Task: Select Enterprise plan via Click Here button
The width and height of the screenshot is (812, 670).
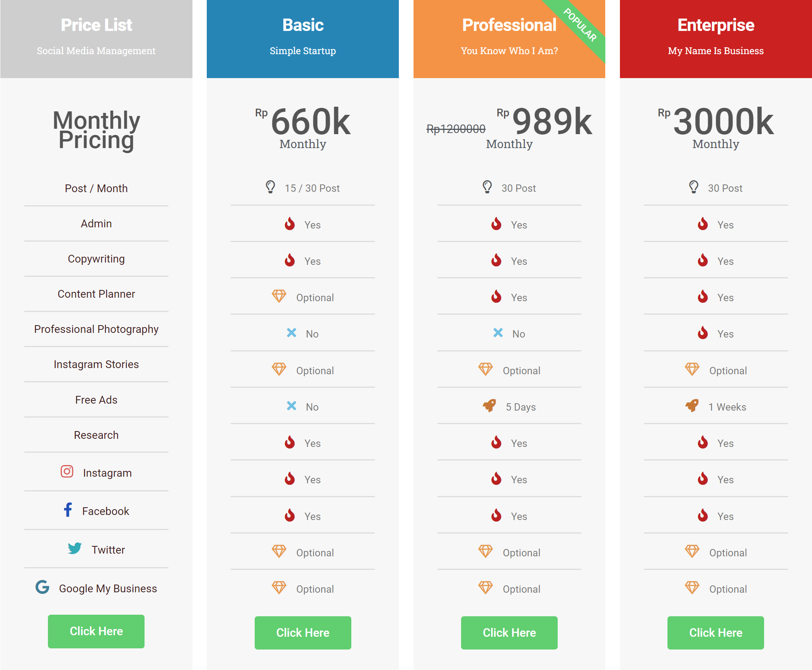Action: coord(715,632)
